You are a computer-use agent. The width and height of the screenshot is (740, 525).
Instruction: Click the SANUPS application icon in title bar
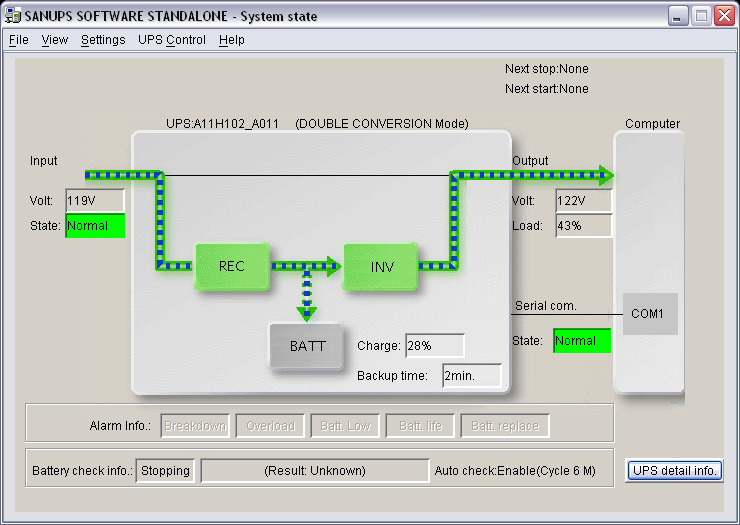[13, 16]
